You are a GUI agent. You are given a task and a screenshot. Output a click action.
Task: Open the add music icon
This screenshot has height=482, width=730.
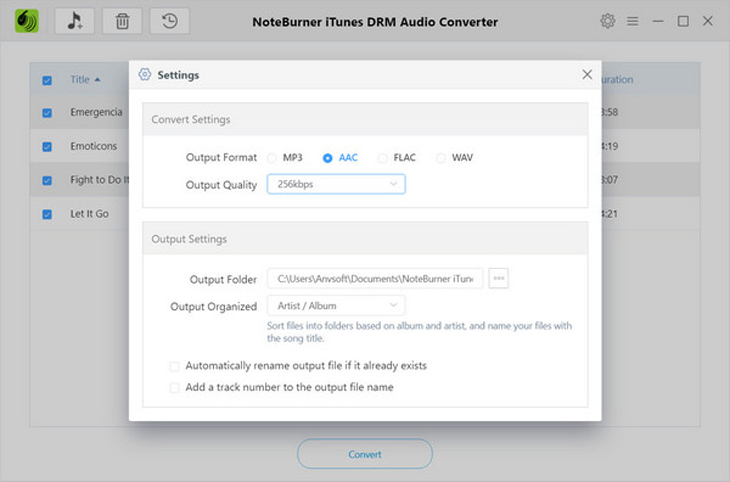pos(74,21)
